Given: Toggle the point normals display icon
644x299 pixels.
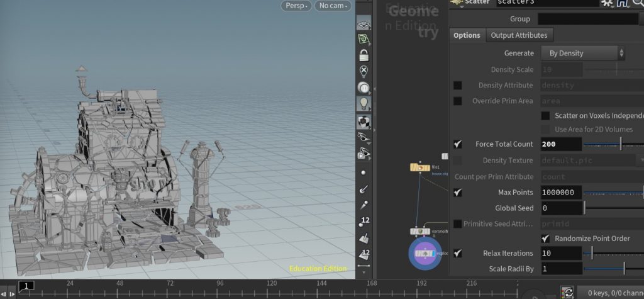Looking at the screenshot, I should [364, 189].
